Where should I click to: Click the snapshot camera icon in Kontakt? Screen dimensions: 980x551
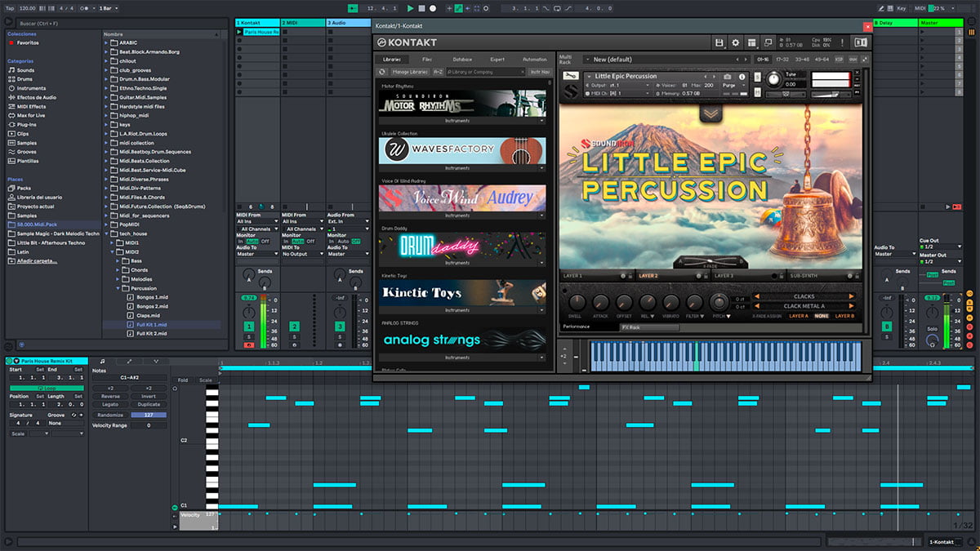[728, 77]
